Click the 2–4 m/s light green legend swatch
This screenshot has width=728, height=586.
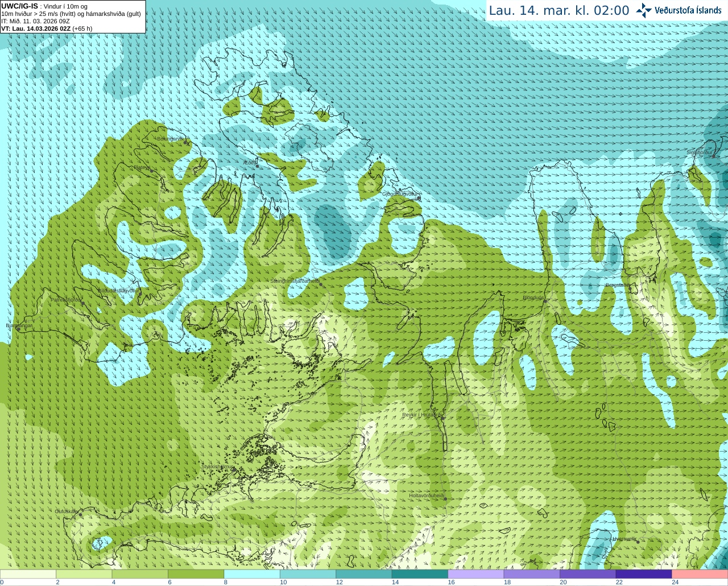pos(84,574)
